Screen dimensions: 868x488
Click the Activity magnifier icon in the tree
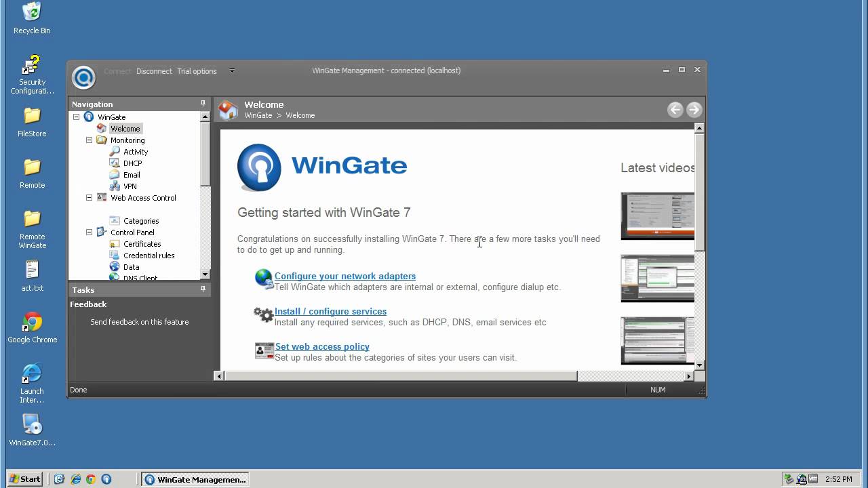point(115,152)
